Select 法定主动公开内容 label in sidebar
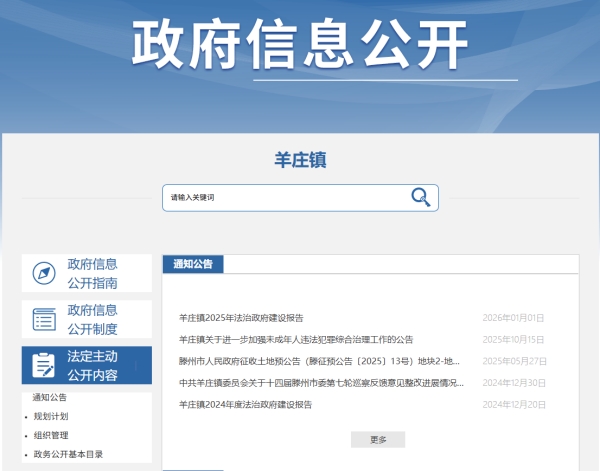This screenshot has height=471, width=600. coord(93,365)
